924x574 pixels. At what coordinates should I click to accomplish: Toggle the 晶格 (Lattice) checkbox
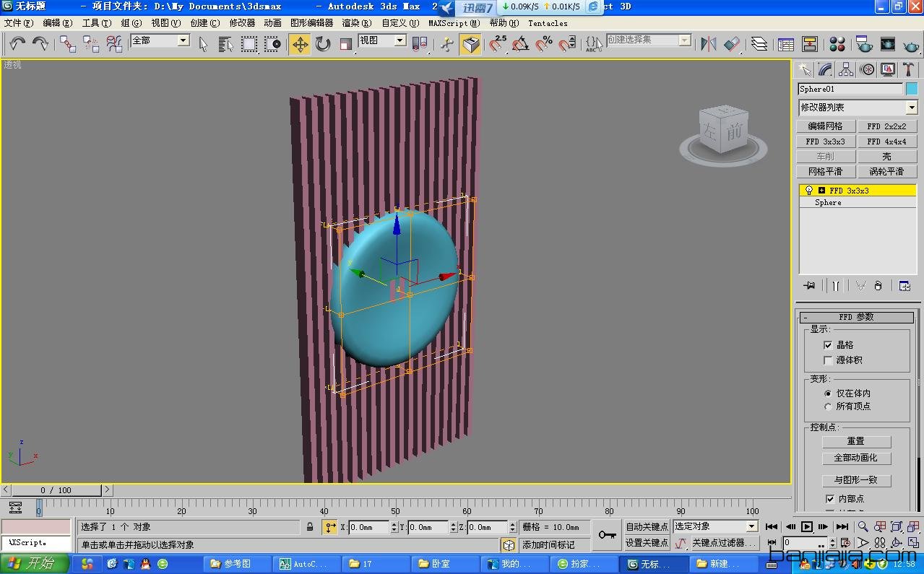point(829,345)
